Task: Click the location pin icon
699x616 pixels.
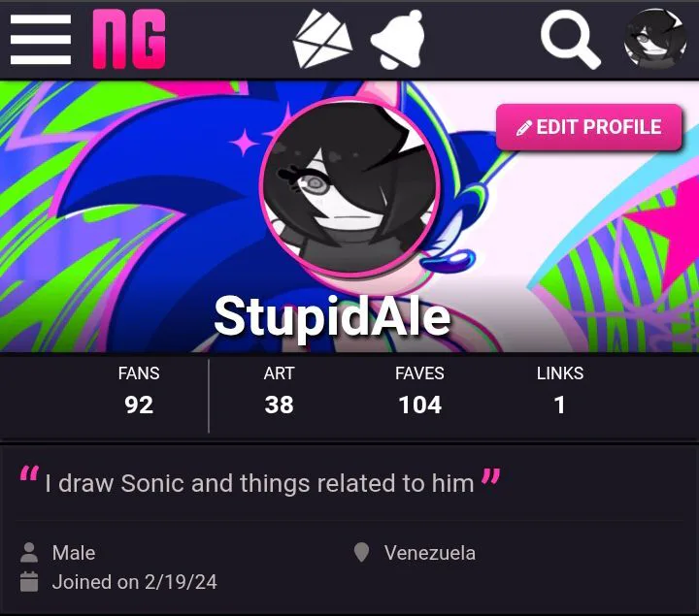Action: 361,552
